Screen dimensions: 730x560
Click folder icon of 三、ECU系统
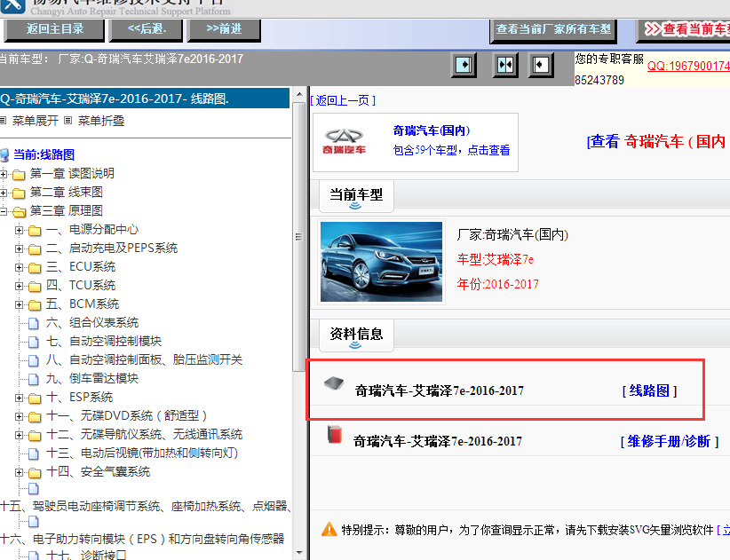click(35, 267)
